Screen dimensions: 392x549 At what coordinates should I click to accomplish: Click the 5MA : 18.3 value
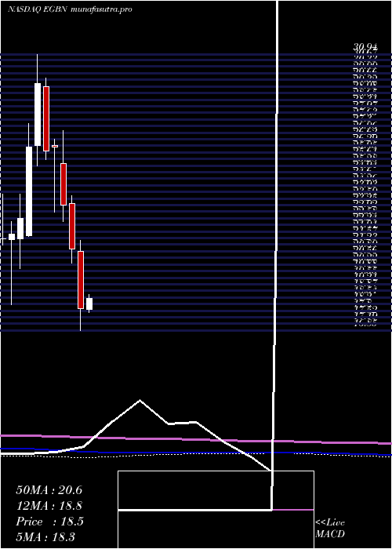[45, 537]
